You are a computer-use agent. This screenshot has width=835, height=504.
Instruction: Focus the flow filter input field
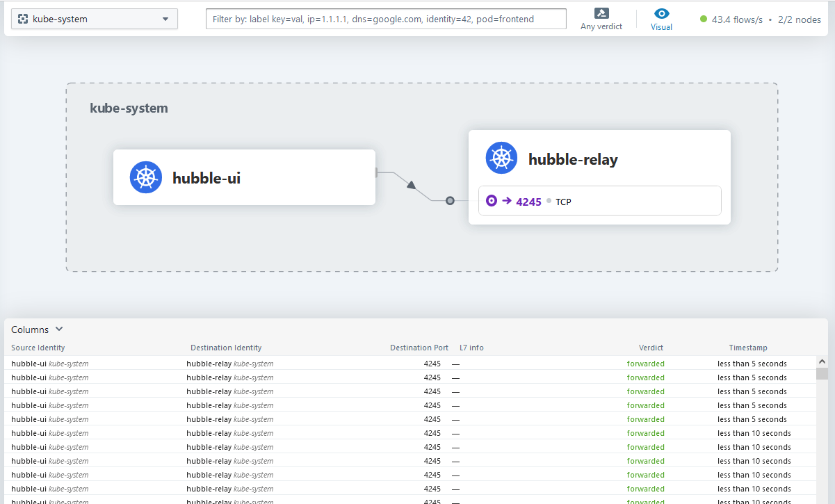click(x=386, y=19)
